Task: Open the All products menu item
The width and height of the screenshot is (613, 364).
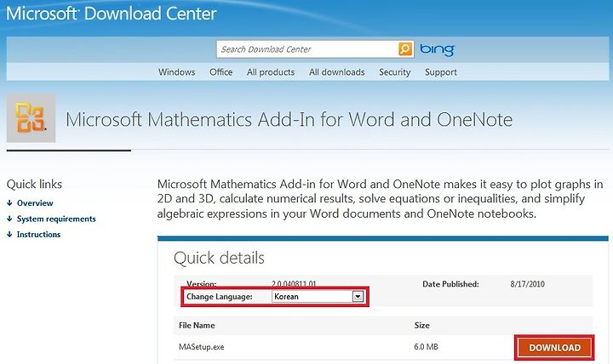Action: pos(271,72)
